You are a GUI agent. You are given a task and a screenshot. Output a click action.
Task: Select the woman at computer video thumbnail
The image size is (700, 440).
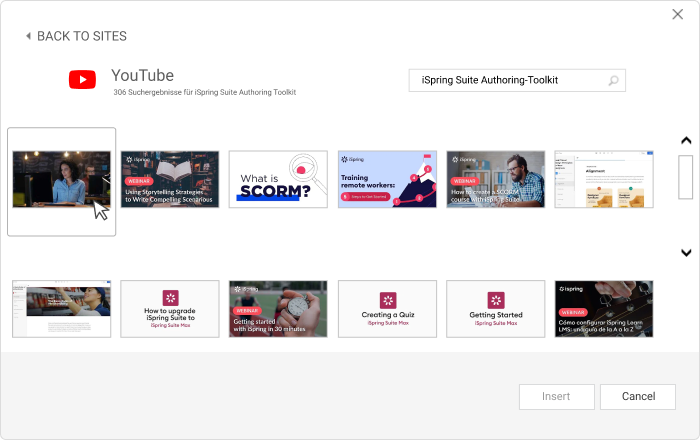click(62, 179)
